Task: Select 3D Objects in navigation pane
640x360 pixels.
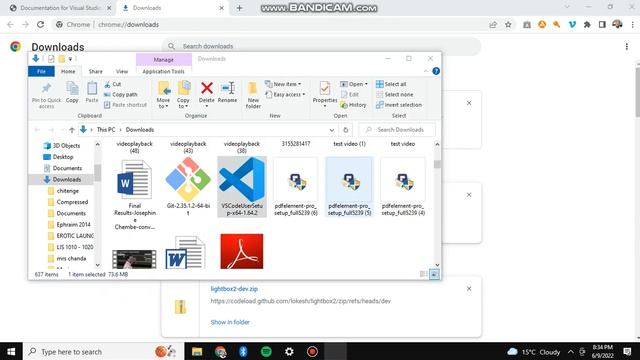Action: point(62,145)
